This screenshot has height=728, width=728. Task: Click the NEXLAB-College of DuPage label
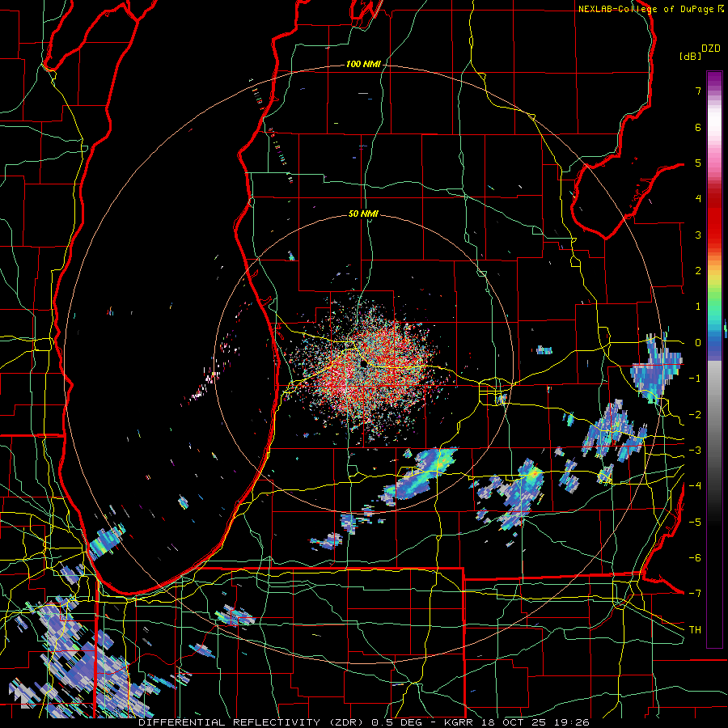648,9
